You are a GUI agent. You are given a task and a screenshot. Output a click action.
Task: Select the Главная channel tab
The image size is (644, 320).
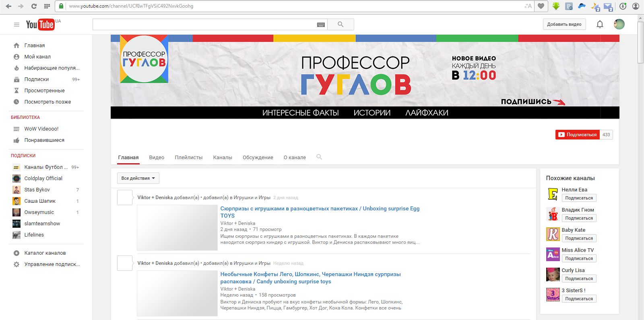[128, 158]
